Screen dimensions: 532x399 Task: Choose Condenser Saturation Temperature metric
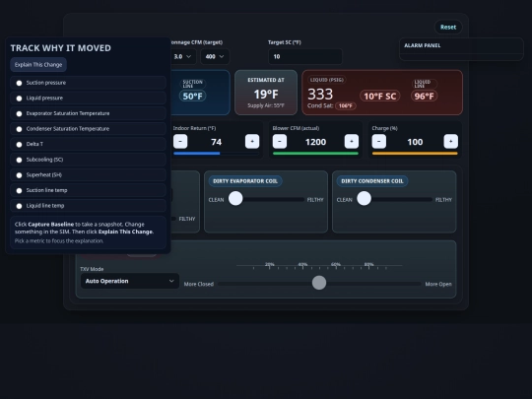pyautogui.click(x=19, y=129)
